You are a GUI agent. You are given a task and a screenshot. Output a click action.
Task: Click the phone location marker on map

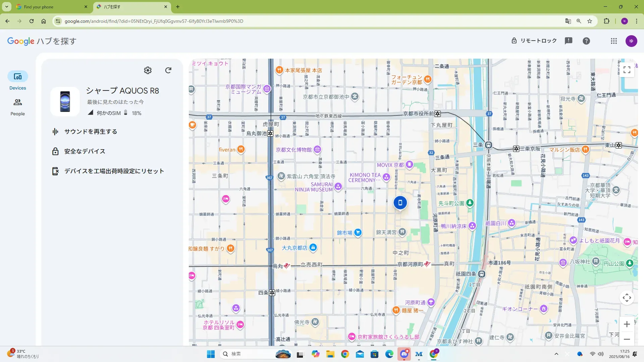400,202
